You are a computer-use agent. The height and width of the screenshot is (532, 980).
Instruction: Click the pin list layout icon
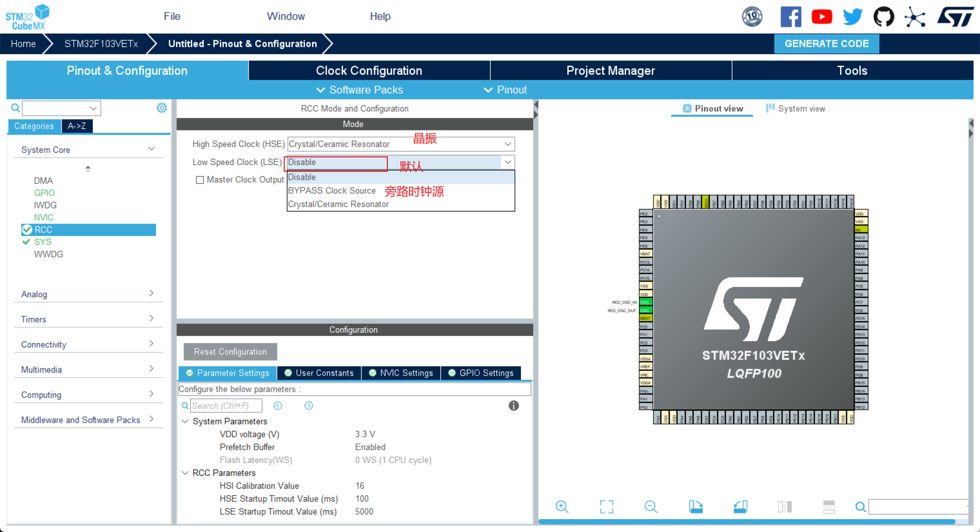[x=829, y=507]
